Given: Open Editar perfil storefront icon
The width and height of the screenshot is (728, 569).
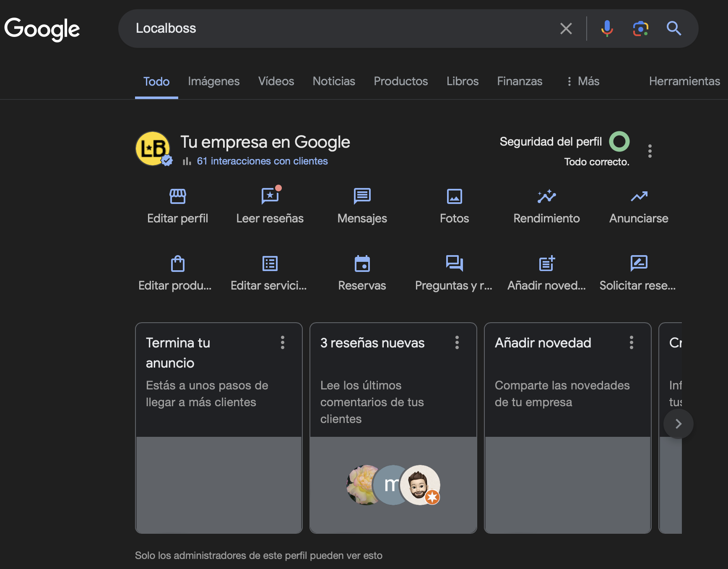Looking at the screenshot, I should pyautogui.click(x=177, y=196).
